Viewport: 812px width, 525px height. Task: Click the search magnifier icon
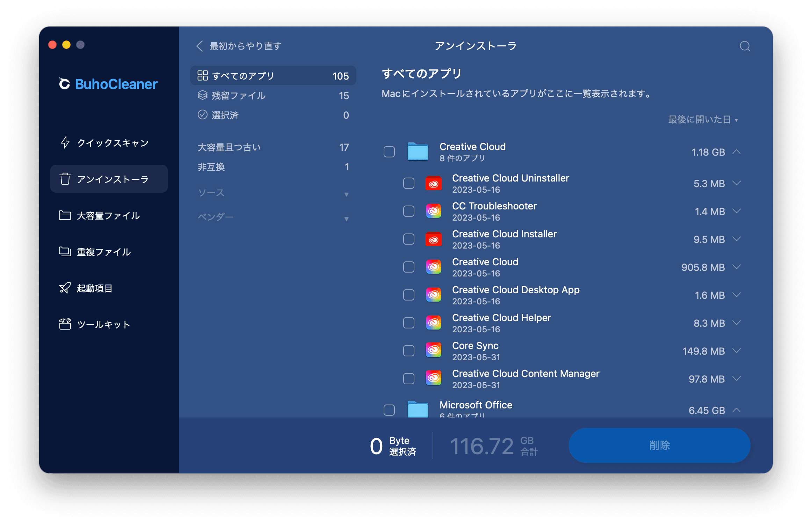pyautogui.click(x=745, y=46)
